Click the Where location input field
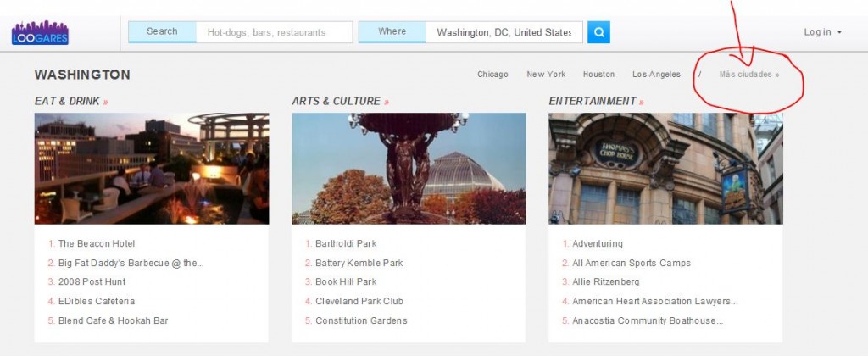 click(x=504, y=32)
